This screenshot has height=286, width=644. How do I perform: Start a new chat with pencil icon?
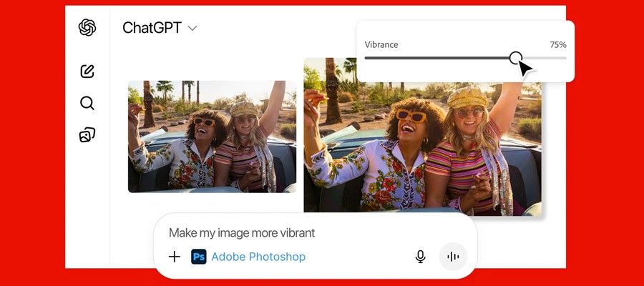87,71
